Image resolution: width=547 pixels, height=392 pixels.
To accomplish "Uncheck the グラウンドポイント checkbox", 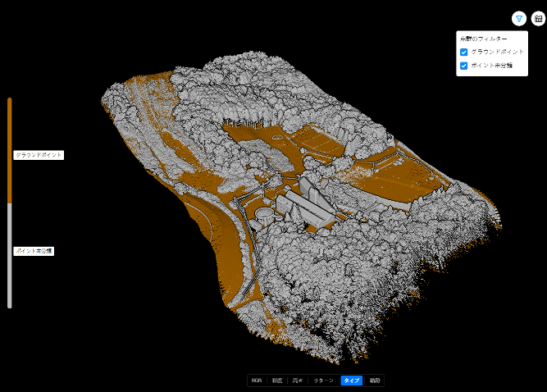I will [x=463, y=52].
